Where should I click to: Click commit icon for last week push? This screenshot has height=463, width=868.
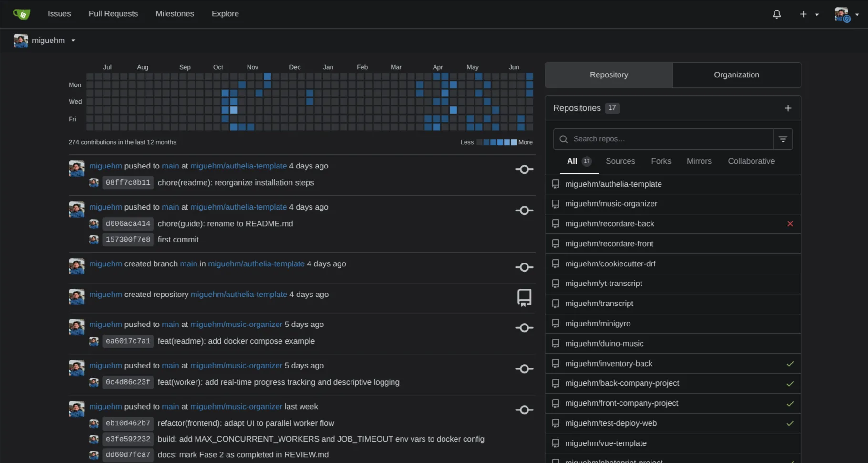tap(524, 410)
